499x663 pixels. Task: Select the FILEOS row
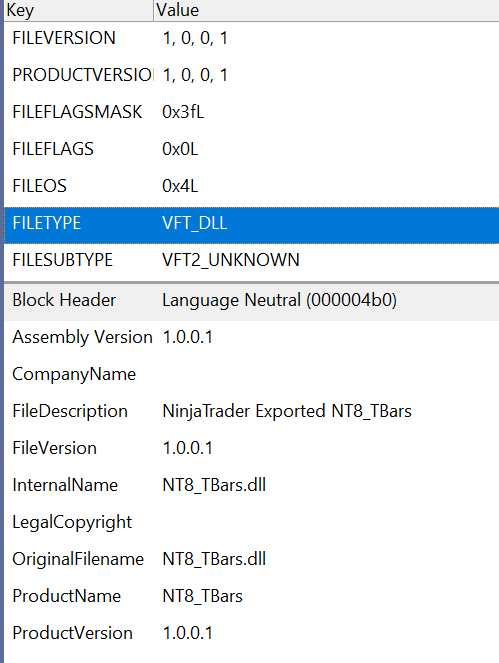coord(252,186)
